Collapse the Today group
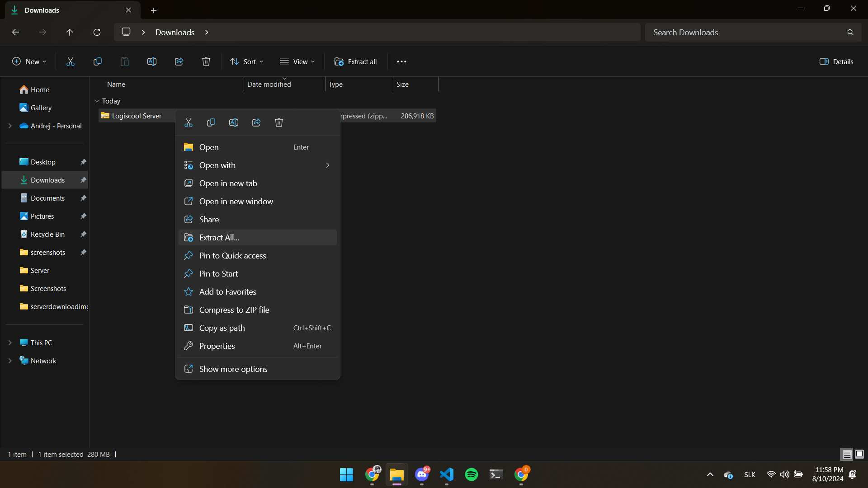868x488 pixels. point(97,101)
